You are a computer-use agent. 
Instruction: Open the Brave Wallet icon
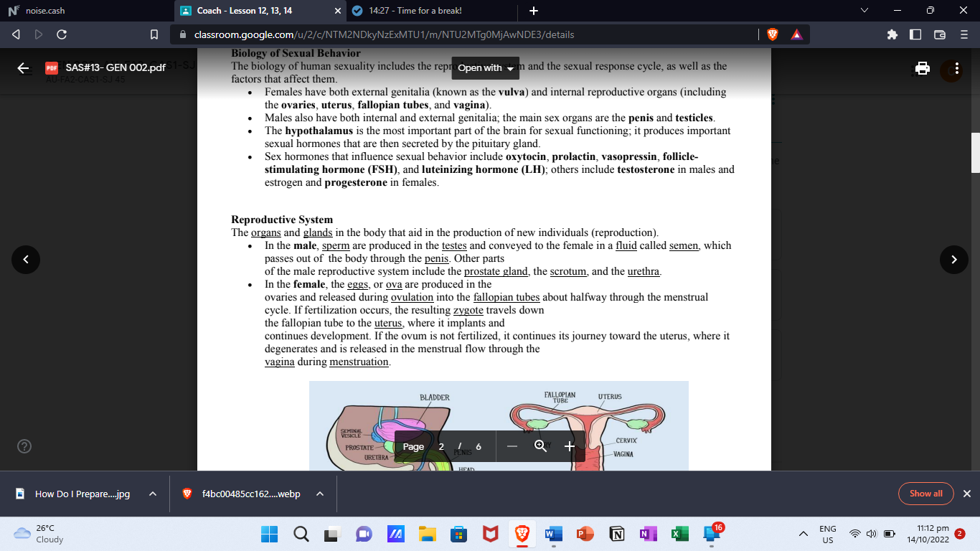pyautogui.click(x=940, y=34)
